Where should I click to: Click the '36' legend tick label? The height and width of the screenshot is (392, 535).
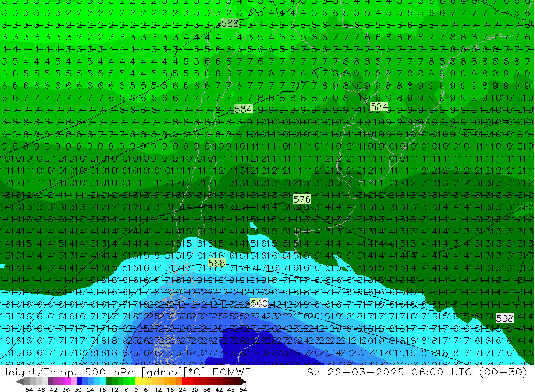tap(207, 390)
